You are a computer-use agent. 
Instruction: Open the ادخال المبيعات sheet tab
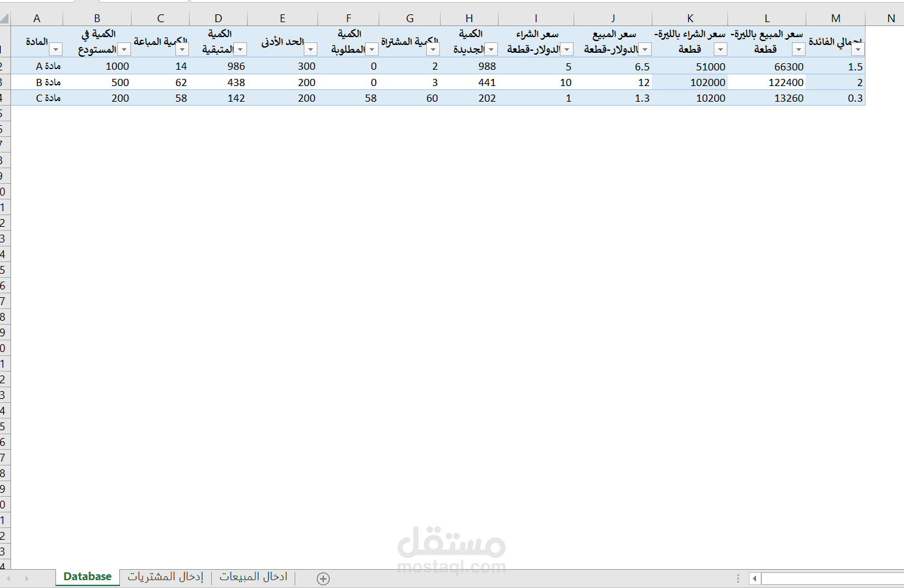click(x=254, y=576)
